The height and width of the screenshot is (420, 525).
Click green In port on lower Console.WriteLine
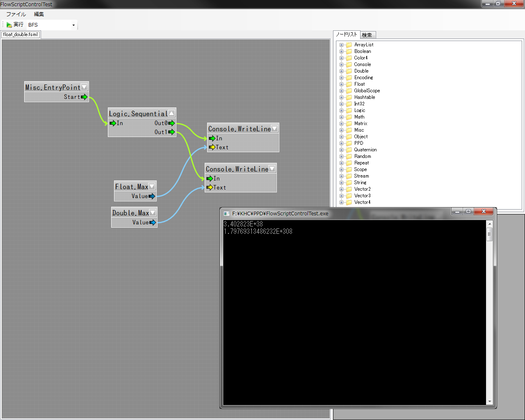(x=210, y=178)
